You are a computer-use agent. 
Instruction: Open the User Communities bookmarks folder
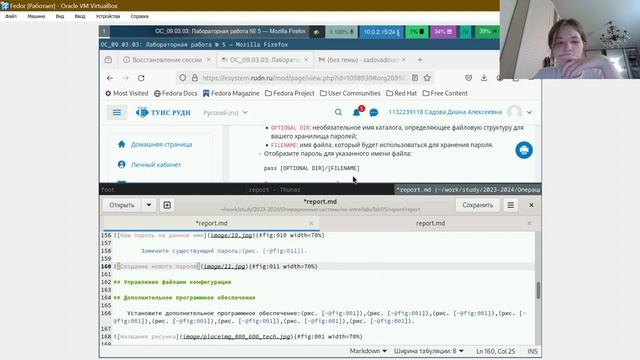tap(350, 93)
